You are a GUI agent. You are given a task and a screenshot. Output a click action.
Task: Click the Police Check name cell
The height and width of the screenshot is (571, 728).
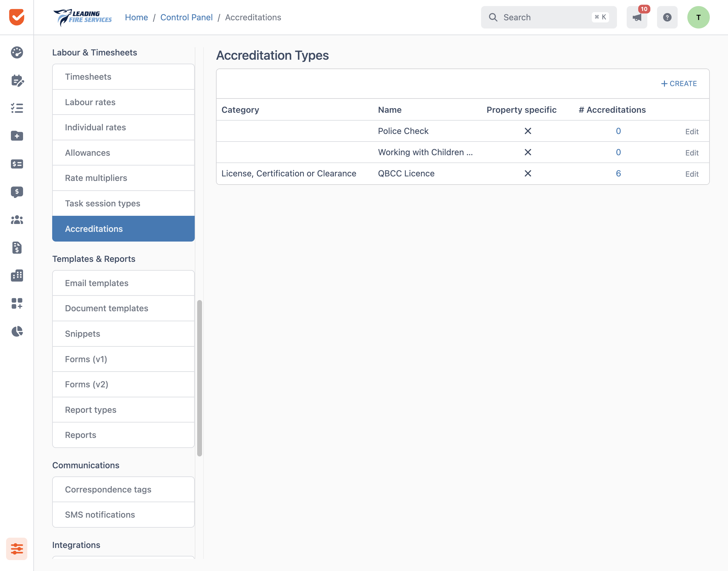click(403, 131)
